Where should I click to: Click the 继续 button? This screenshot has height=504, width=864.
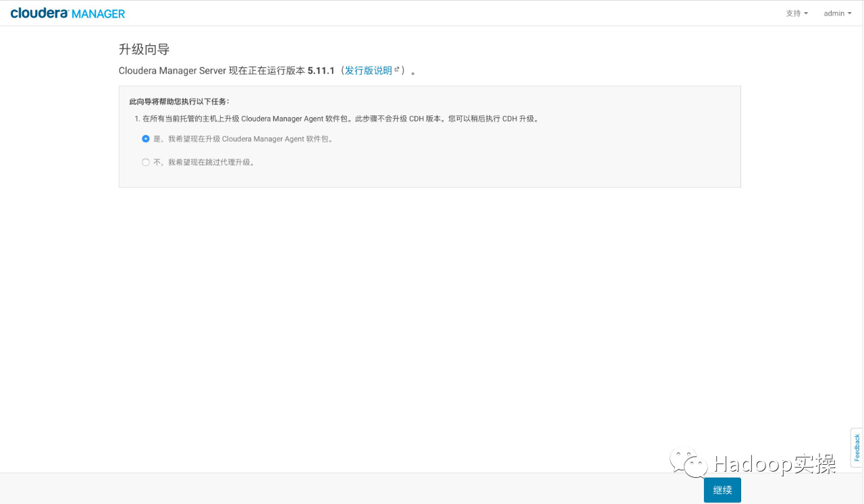click(x=722, y=490)
